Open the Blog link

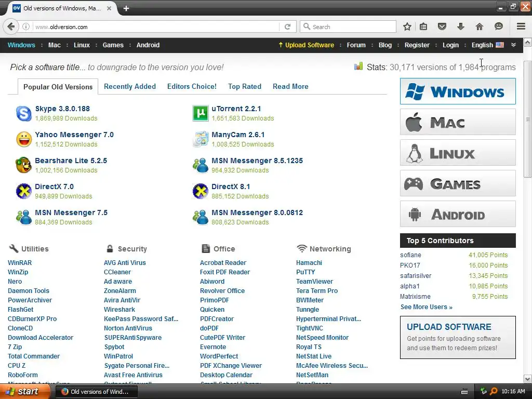(x=385, y=45)
